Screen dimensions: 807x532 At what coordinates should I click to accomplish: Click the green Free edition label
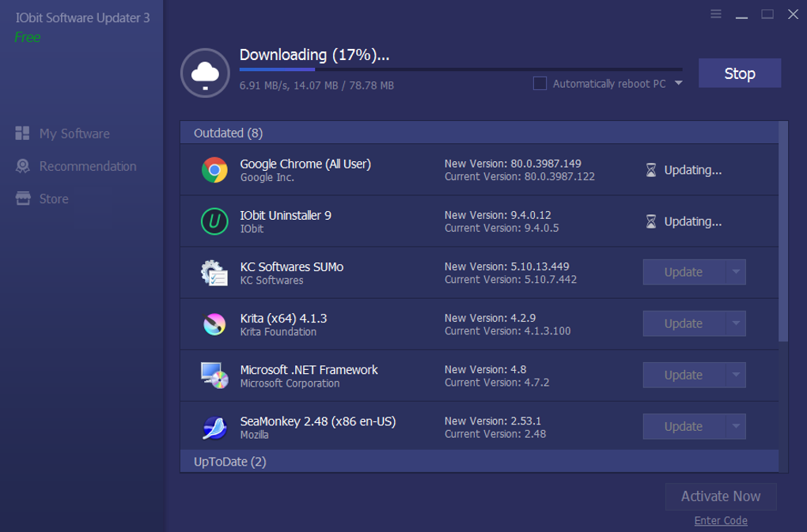coord(27,37)
